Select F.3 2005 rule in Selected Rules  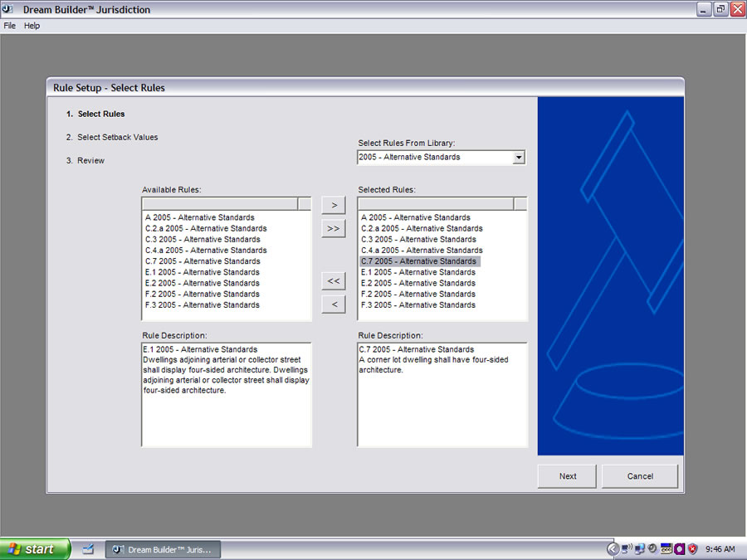click(x=417, y=305)
